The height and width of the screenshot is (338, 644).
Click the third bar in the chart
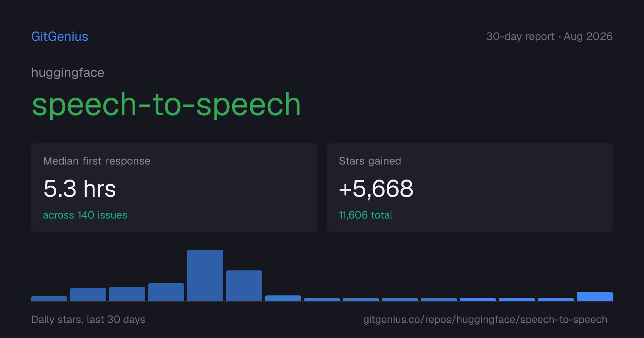point(127,294)
